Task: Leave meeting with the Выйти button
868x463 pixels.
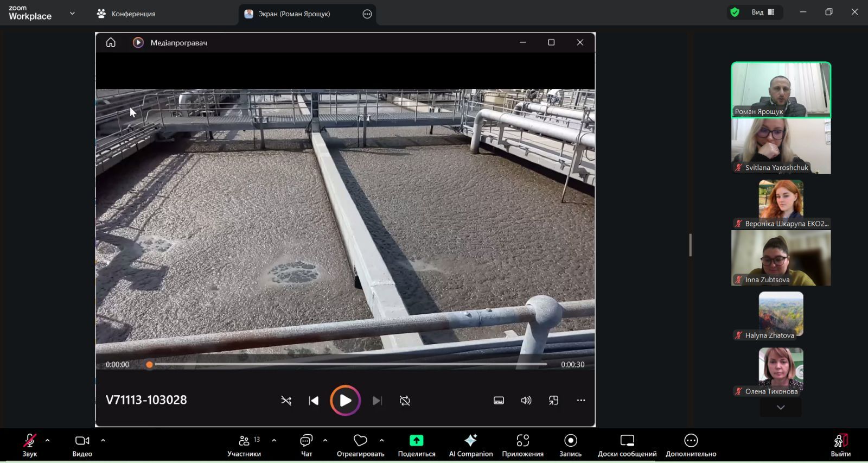Action: click(x=840, y=445)
